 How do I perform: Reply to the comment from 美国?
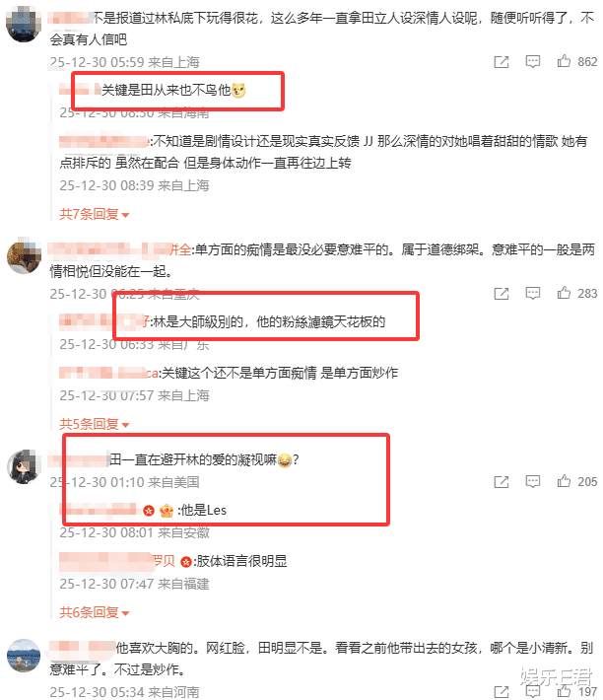coord(532,482)
